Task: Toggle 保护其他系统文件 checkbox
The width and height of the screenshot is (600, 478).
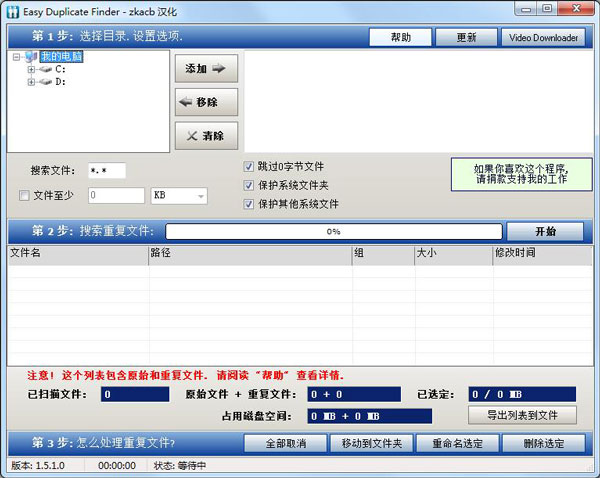Action: coord(249,204)
